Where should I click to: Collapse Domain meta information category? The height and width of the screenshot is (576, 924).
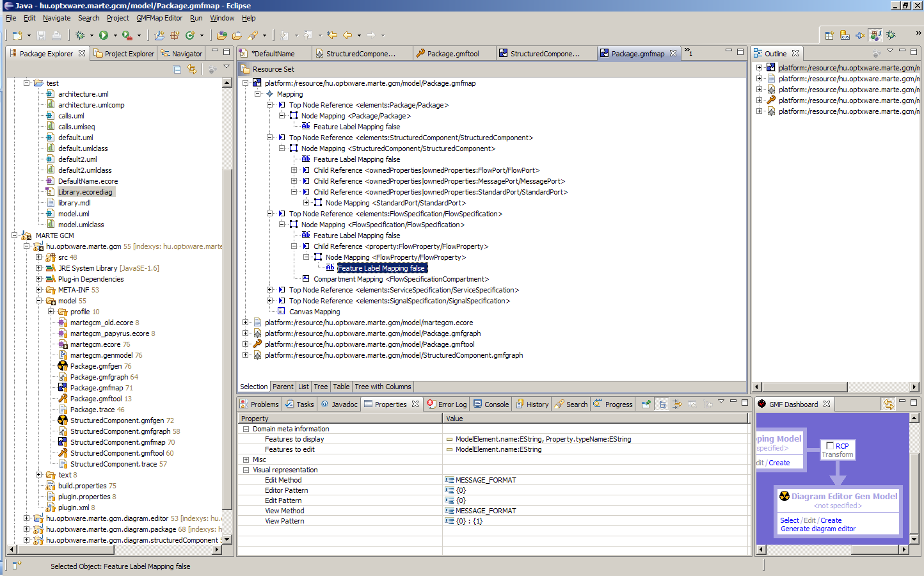pos(246,429)
